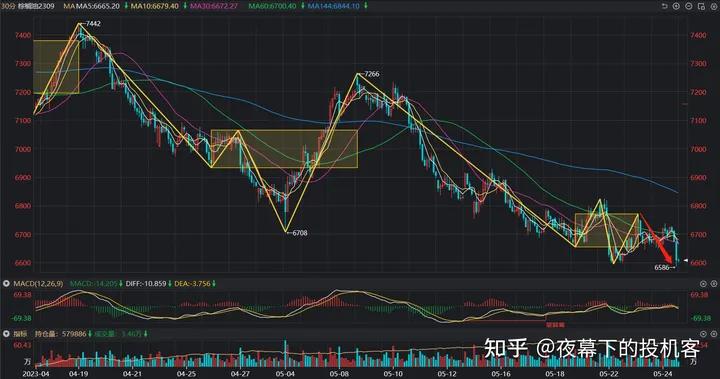The image size is (720, 379).
Task: Click the 05-08 date on time axis
Action: [x=339, y=373]
